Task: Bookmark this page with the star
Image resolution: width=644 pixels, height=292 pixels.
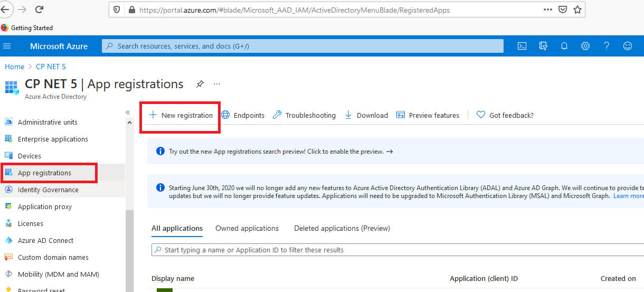Action: pyautogui.click(x=577, y=10)
